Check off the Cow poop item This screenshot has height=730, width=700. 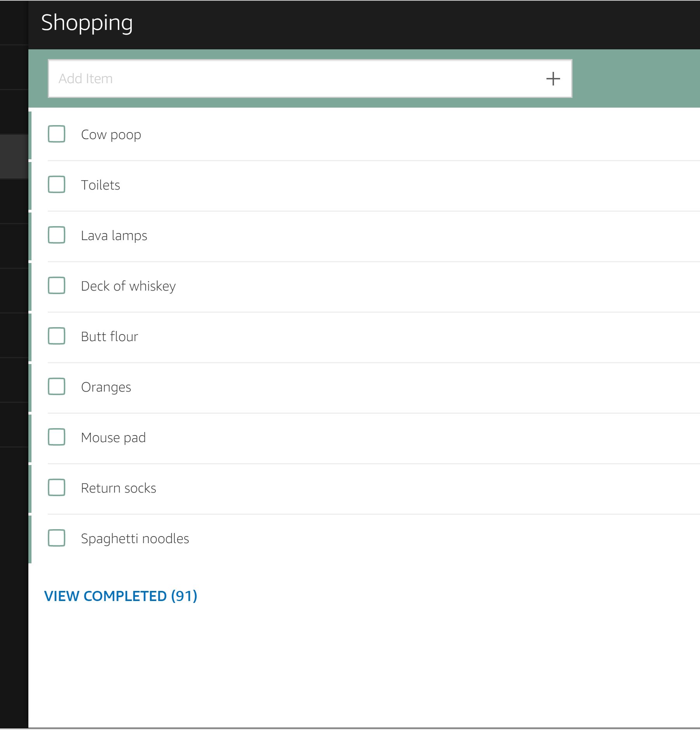pos(56,134)
